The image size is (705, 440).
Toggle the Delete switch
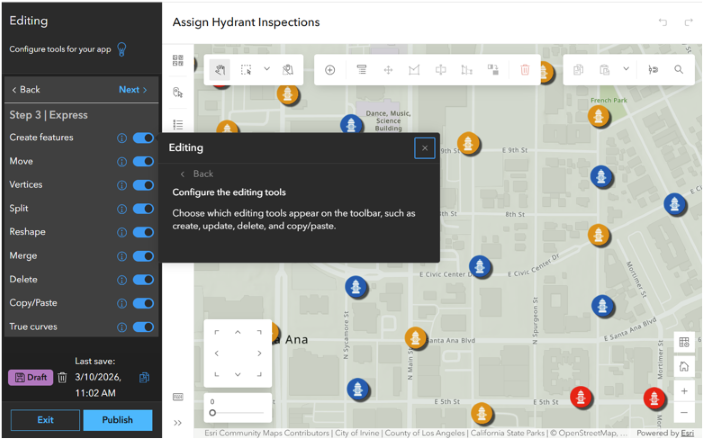point(143,280)
